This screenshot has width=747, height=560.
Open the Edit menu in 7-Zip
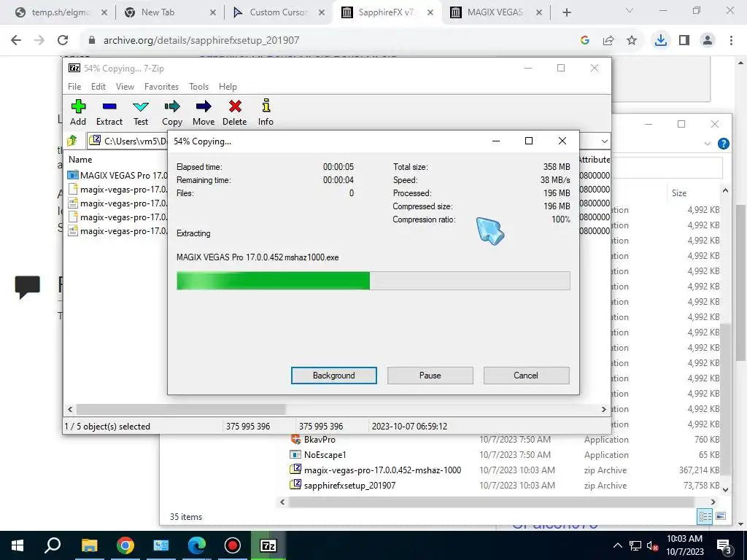tap(98, 87)
